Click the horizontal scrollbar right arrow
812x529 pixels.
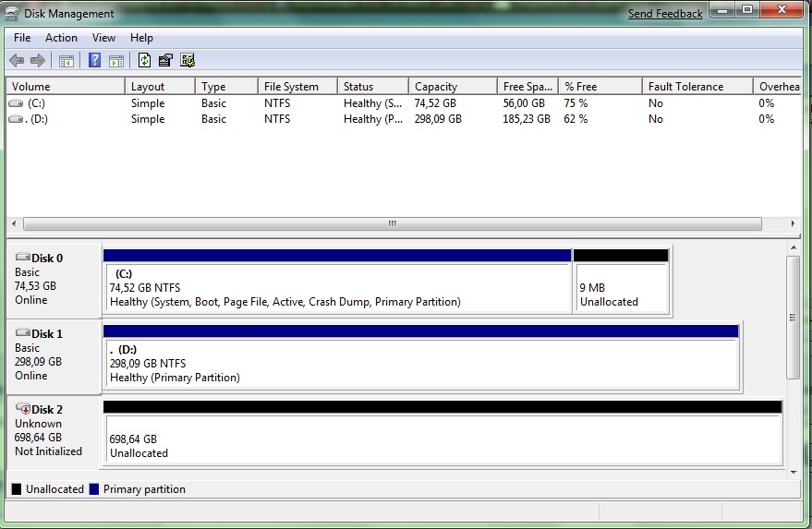pyautogui.click(x=793, y=223)
